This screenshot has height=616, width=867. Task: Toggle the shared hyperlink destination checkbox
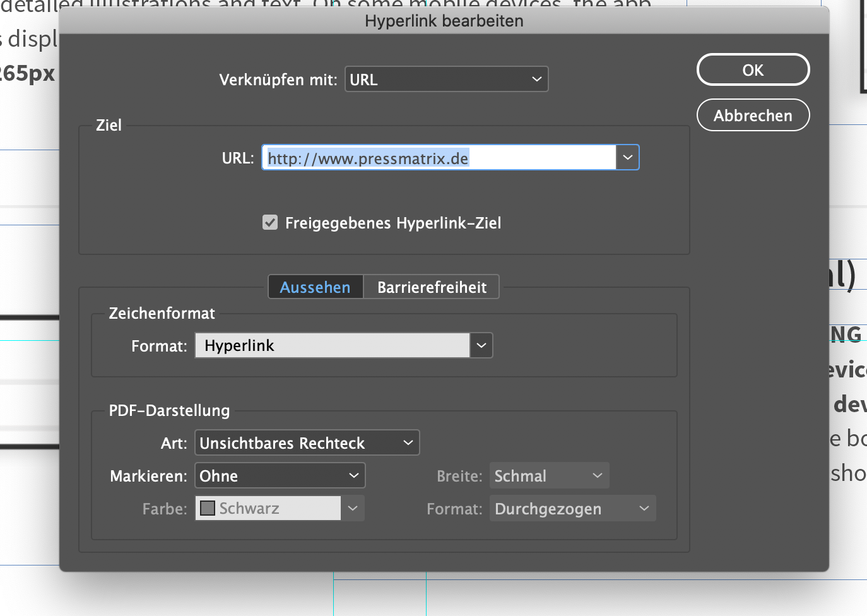tap(270, 222)
